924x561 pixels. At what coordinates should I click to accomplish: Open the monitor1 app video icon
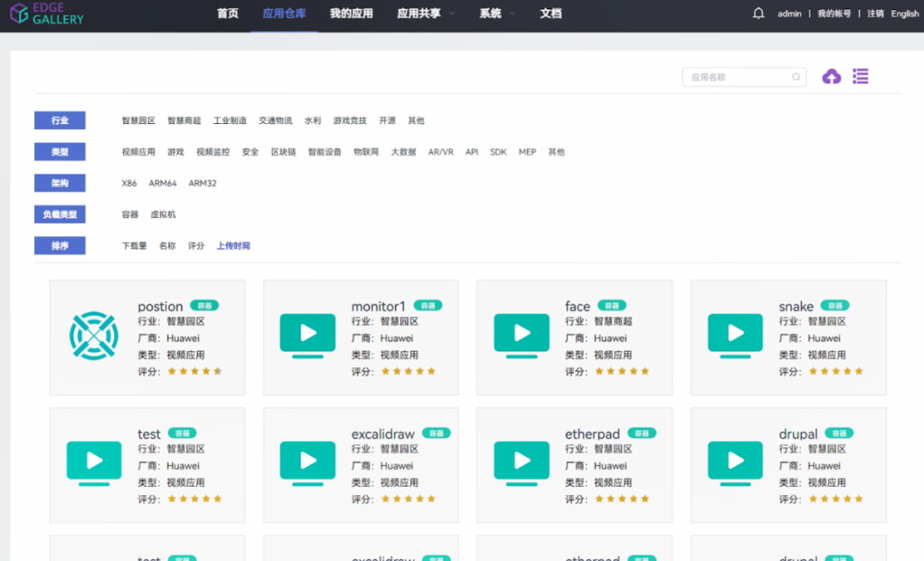[x=308, y=336]
